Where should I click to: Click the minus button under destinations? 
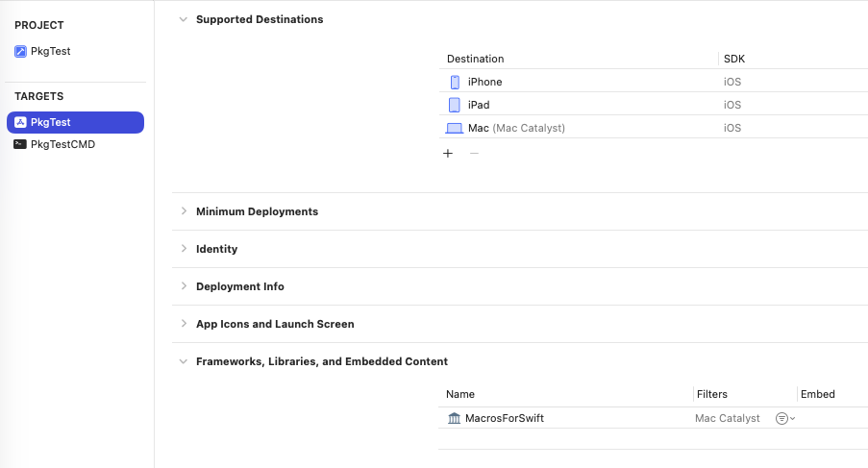pos(473,154)
